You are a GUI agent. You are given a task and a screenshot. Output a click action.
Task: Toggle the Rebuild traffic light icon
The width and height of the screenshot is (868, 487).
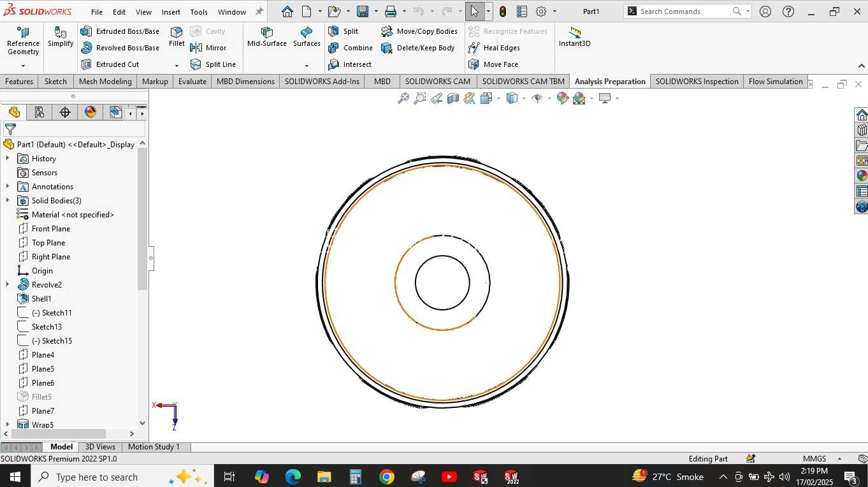point(503,11)
